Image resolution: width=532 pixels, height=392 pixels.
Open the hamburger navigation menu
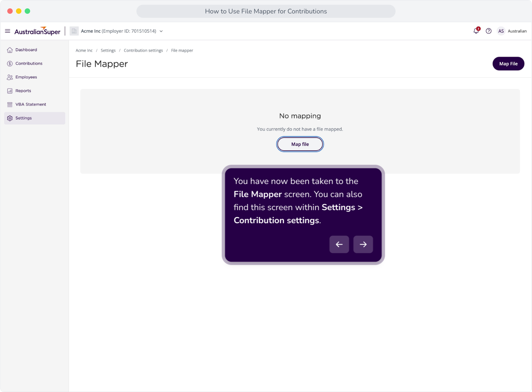click(8, 31)
